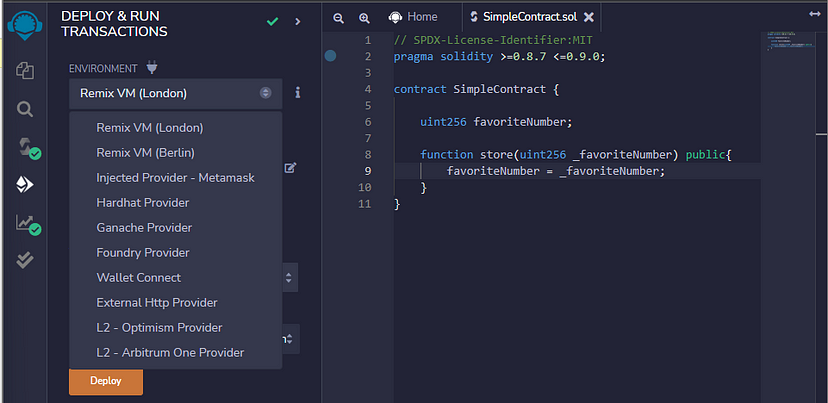Open the Deploy & Run Ethereum icon
This screenshot has width=828, height=403.
tap(24, 184)
